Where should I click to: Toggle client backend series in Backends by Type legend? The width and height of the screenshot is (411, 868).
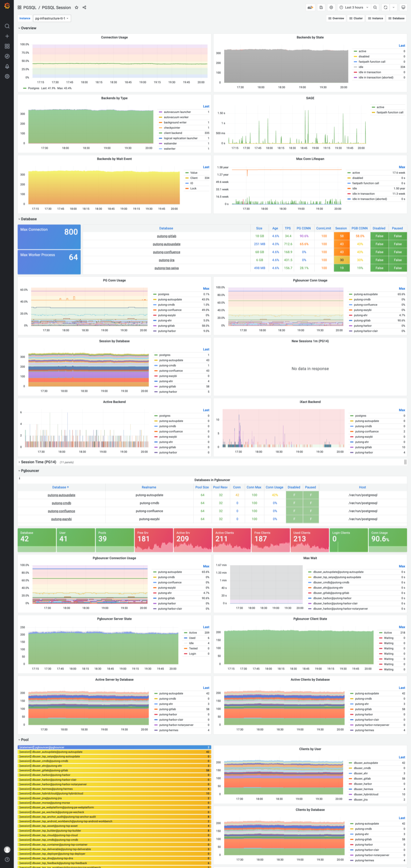point(173,133)
